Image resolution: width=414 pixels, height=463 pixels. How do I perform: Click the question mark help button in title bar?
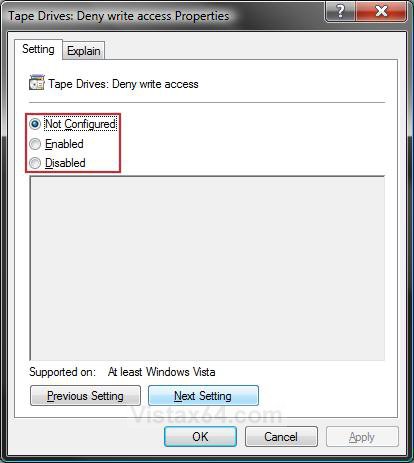[340, 11]
